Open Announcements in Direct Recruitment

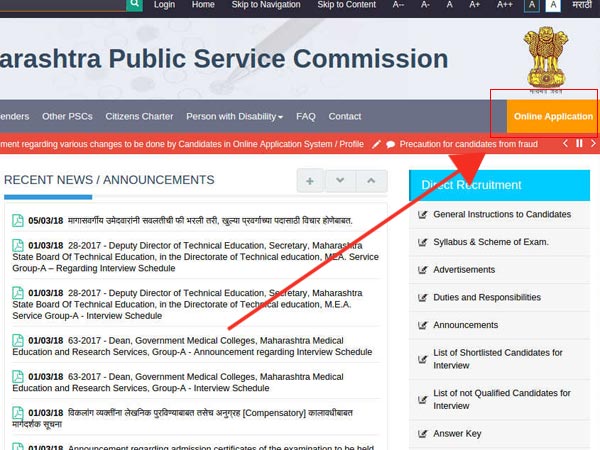[x=466, y=325]
